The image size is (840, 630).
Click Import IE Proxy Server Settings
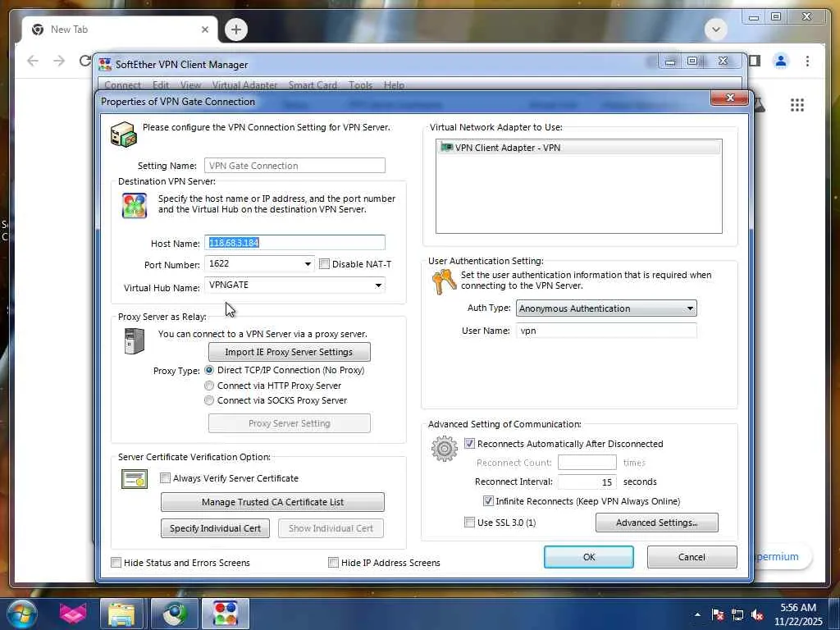pyautogui.click(x=290, y=352)
